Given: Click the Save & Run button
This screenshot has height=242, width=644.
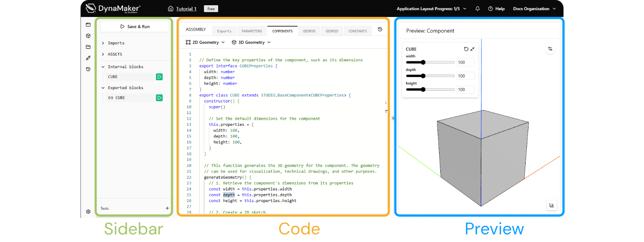Looking at the screenshot, I should pos(135,27).
